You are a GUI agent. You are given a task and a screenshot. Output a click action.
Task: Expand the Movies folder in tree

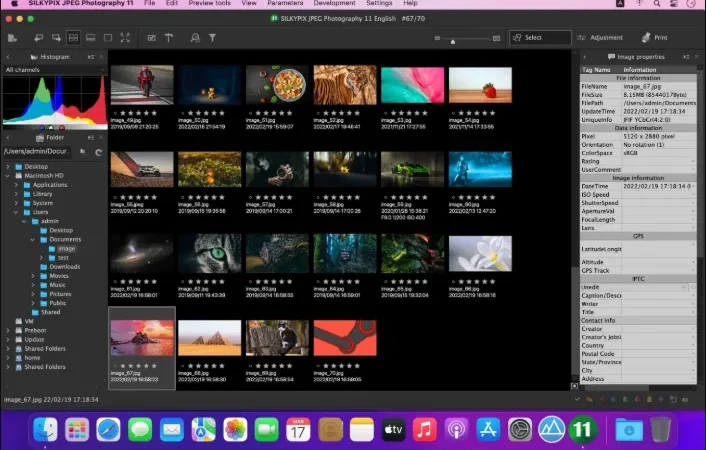coord(33,276)
